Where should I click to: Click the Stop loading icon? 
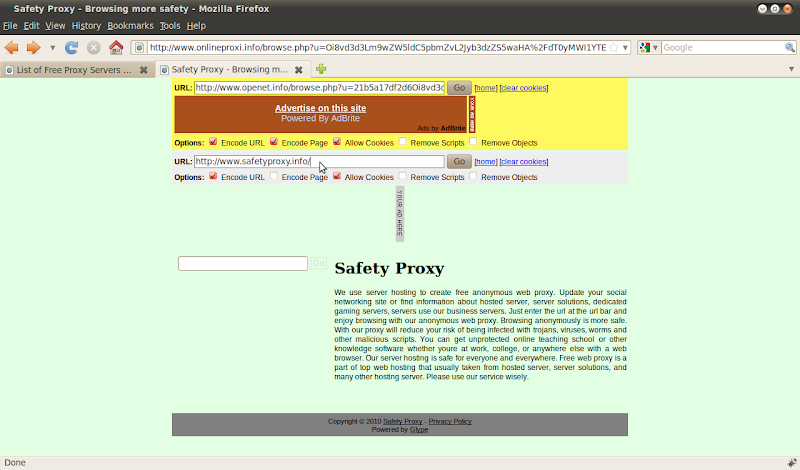(x=93, y=47)
